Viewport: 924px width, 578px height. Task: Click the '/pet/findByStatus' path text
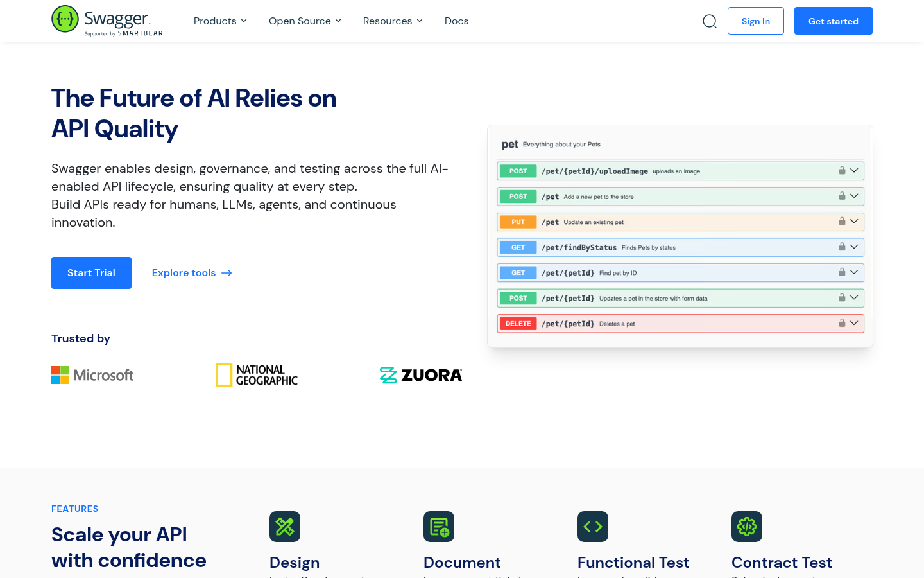[x=579, y=247]
